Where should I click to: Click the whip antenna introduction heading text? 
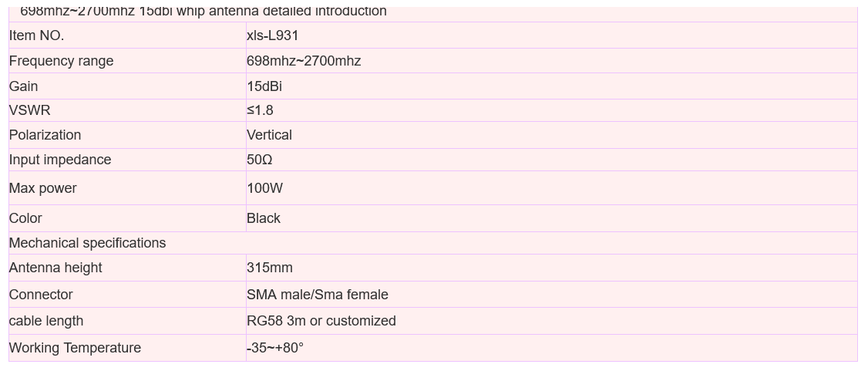click(204, 11)
